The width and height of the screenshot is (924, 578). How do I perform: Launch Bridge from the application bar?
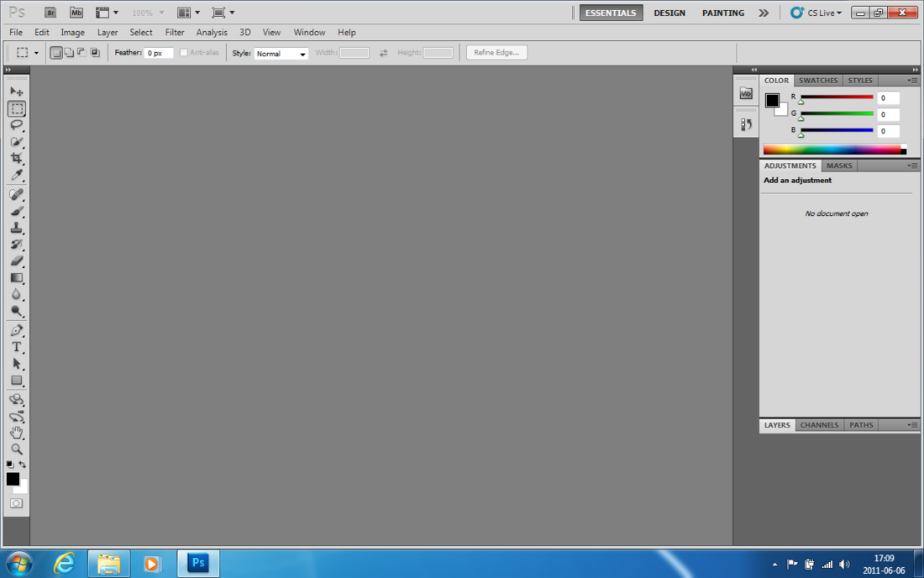click(50, 13)
